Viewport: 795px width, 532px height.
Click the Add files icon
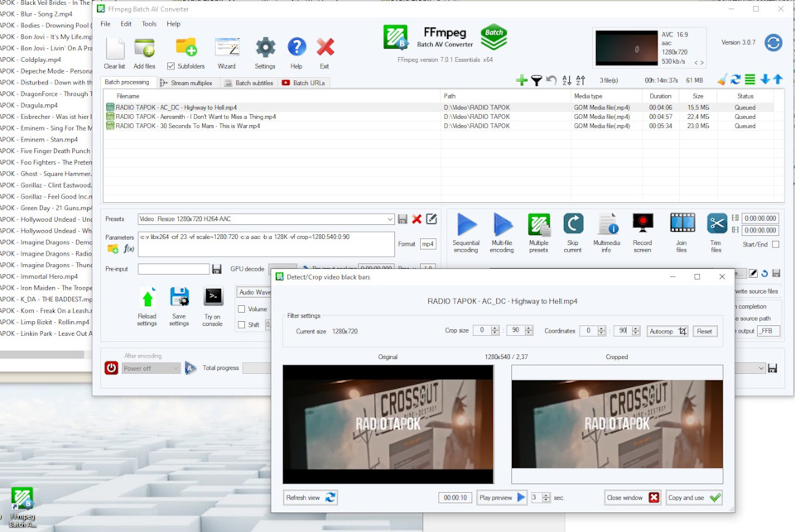pyautogui.click(x=144, y=48)
